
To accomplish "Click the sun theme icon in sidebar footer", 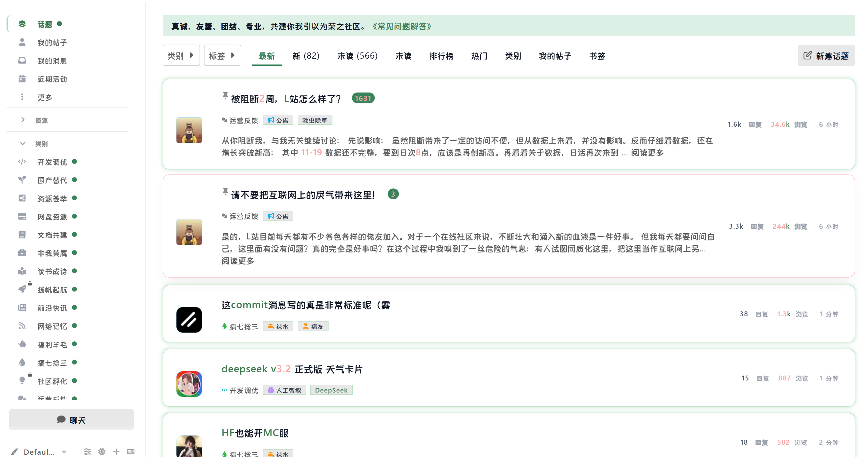I will click(102, 451).
